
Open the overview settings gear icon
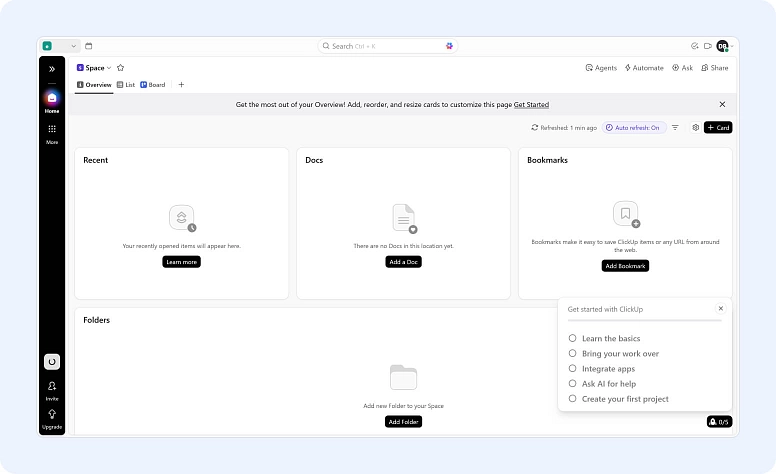pyautogui.click(x=696, y=128)
